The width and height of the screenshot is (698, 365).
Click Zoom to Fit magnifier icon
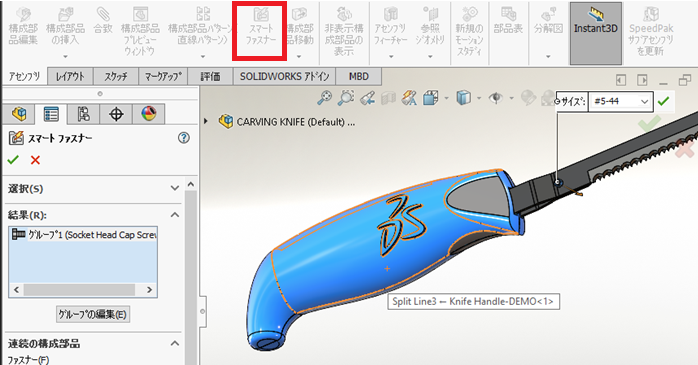(325, 97)
